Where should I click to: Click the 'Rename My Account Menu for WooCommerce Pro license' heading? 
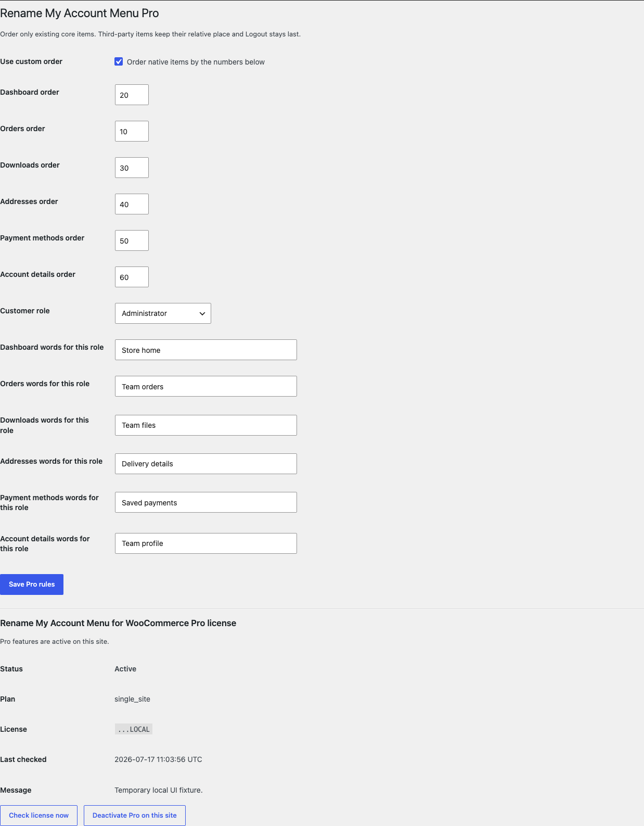118,623
